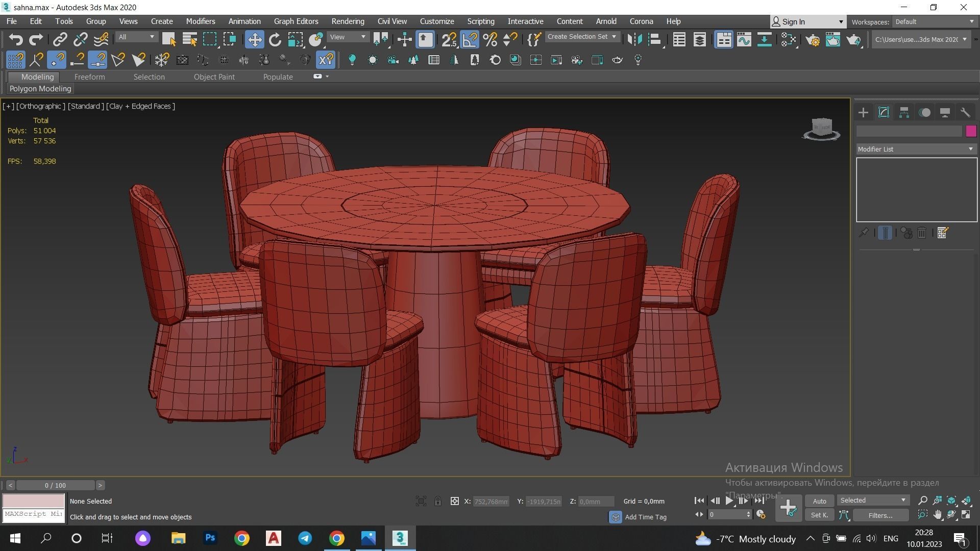The image size is (980, 551).
Task: Toggle 2.5D Snaps button
Action: point(449,39)
